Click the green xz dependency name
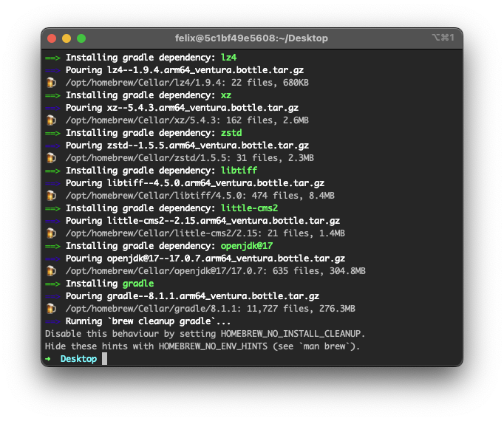This screenshot has width=504, height=421. 226,95
